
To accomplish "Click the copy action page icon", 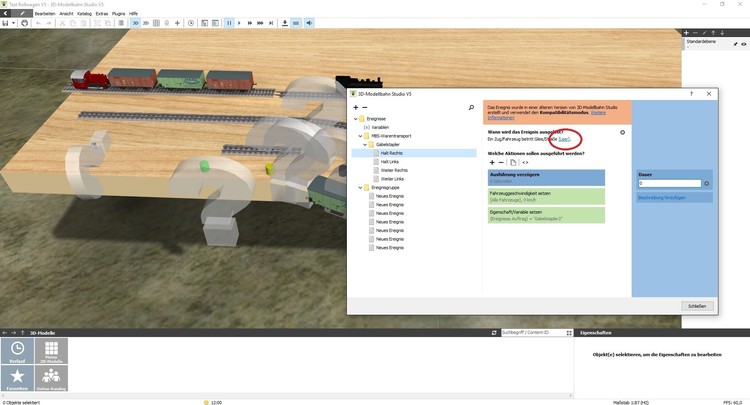I will point(513,163).
